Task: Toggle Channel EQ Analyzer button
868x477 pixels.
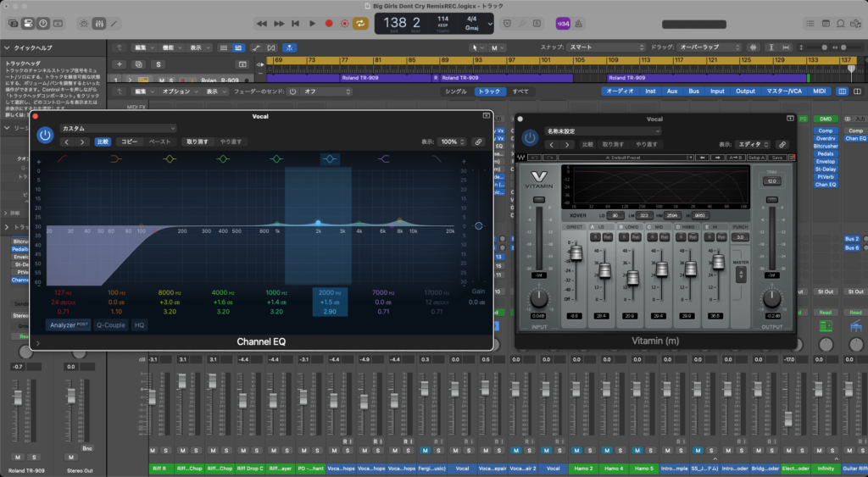Action: [69, 324]
